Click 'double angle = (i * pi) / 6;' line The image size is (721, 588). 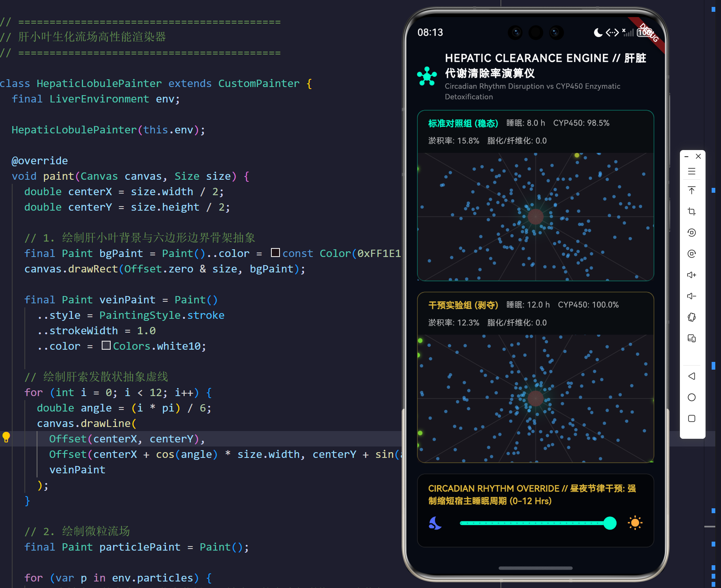124,408
